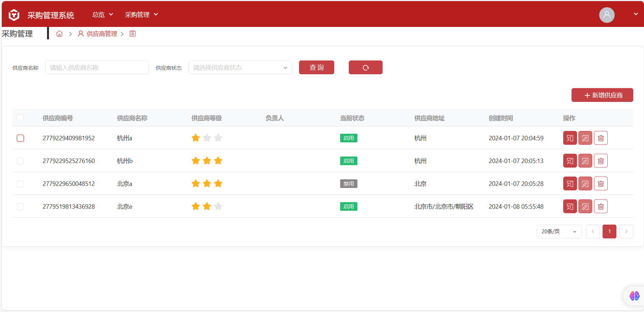Click first star of 杭州a rating
This screenshot has width=644, height=312.
(196, 138)
